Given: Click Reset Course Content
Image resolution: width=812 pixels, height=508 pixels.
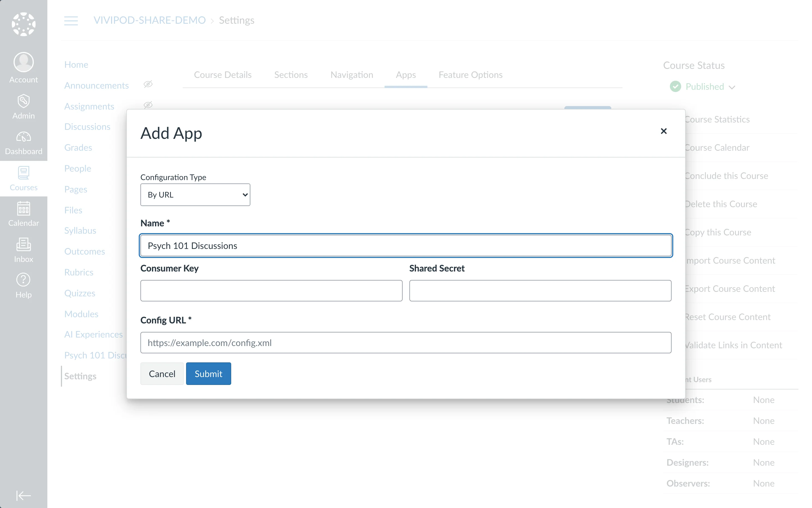Looking at the screenshot, I should coord(728,317).
